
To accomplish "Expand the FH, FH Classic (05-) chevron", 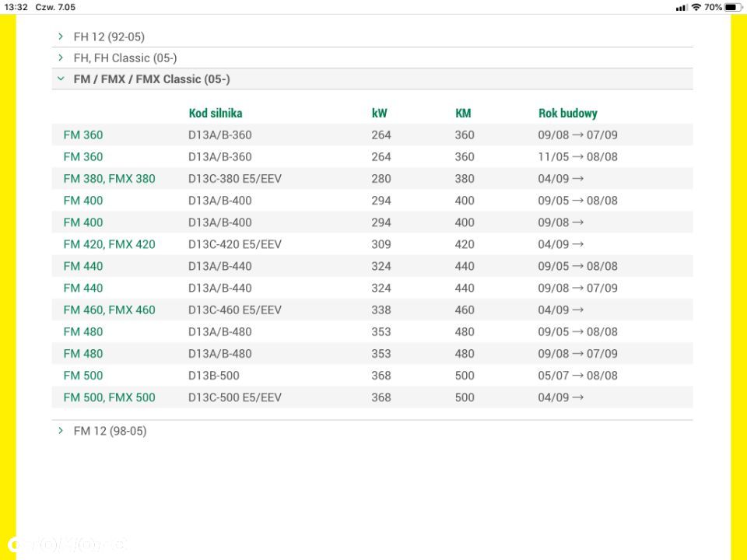I will click(61, 58).
